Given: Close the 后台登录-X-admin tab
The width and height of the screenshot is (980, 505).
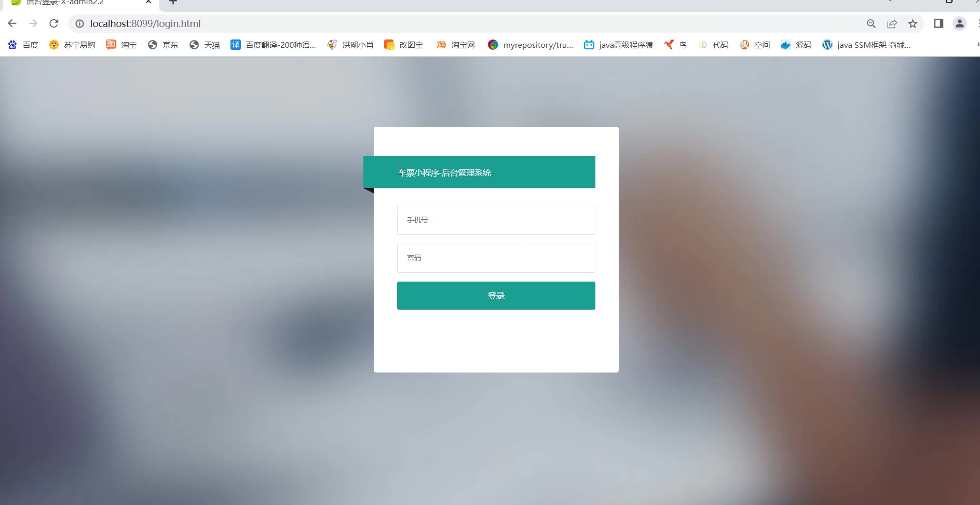Looking at the screenshot, I should (x=148, y=2).
